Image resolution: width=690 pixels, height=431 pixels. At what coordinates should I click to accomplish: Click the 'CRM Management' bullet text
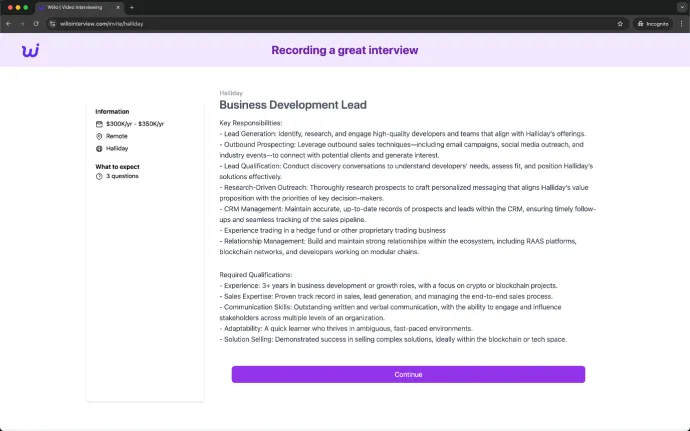[x=407, y=214]
